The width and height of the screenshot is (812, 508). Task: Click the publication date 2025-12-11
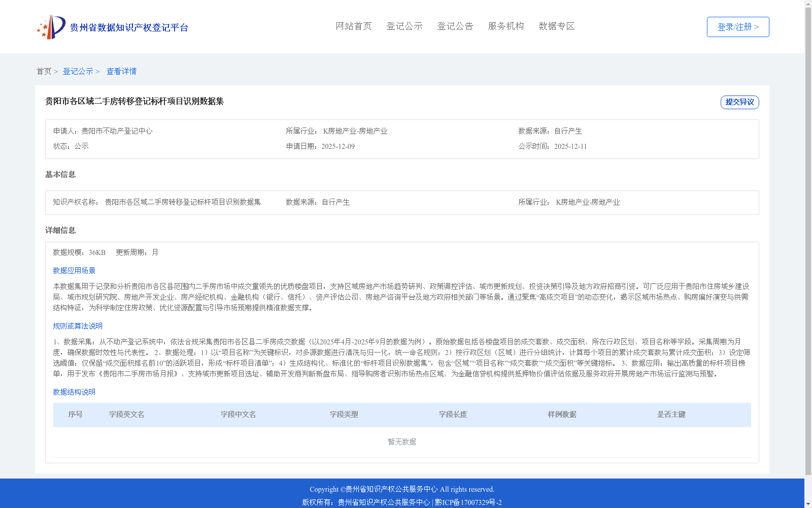click(570, 146)
